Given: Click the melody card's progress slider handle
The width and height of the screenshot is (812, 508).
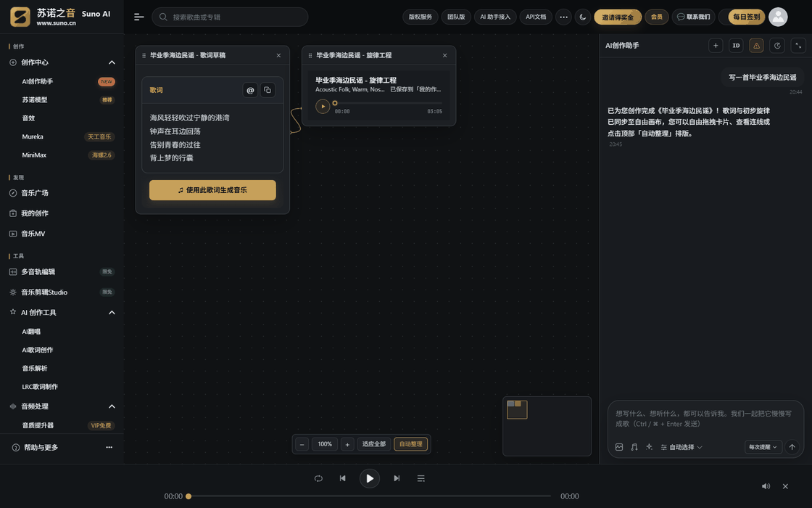Looking at the screenshot, I should pos(334,103).
